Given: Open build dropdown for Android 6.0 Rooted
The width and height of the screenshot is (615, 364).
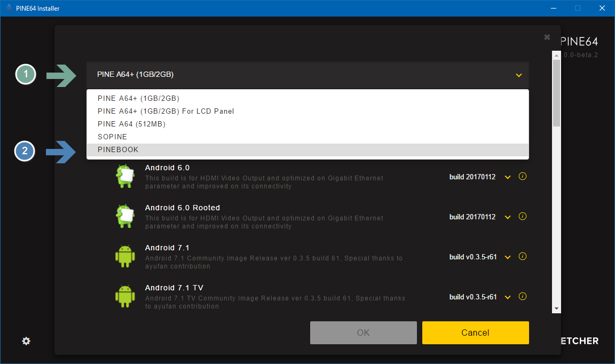Looking at the screenshot, I should [x=508, y=217].
